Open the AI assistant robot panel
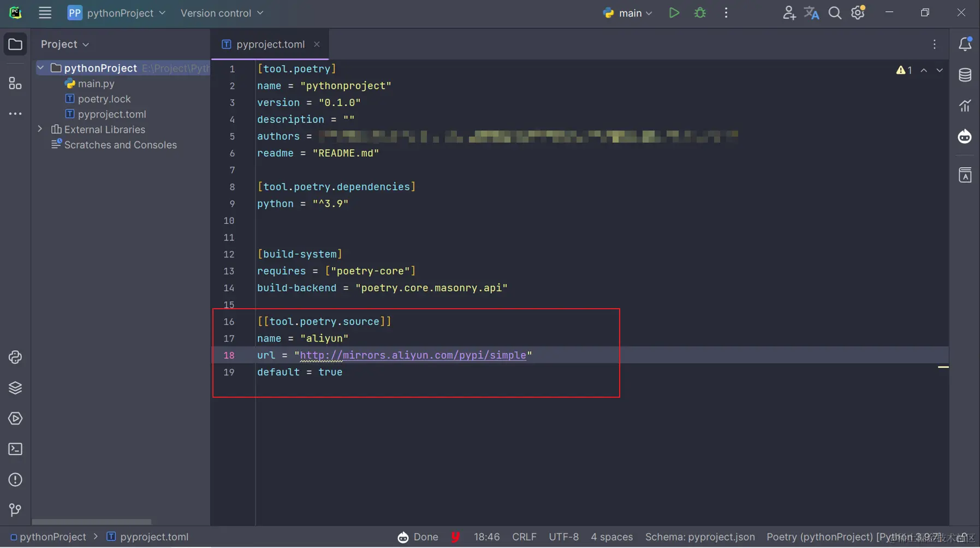This screenshot has width=980, height=548. (965, 136)
